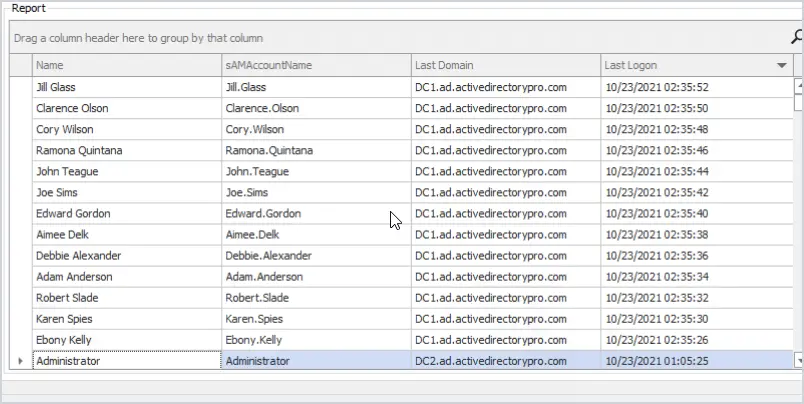This screenshot has width=804, height=404.
Task: Click the Karen.Spies account cell
Action: pyautogui.click(x=316, y=319)
